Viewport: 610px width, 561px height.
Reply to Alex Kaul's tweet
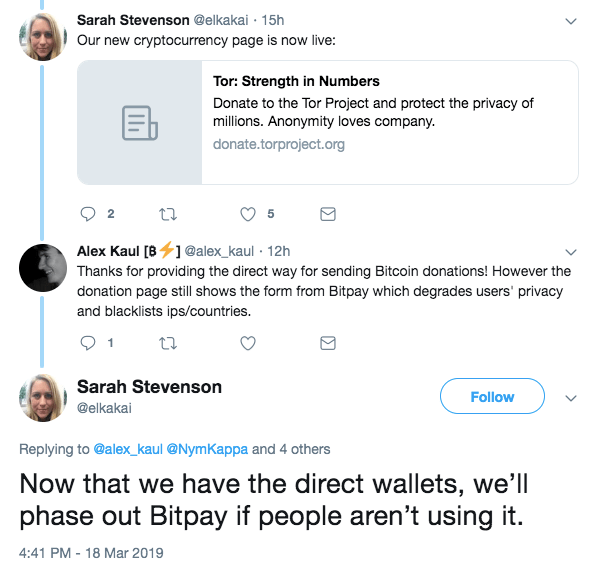pyautogui.click(x=87, y=343)
